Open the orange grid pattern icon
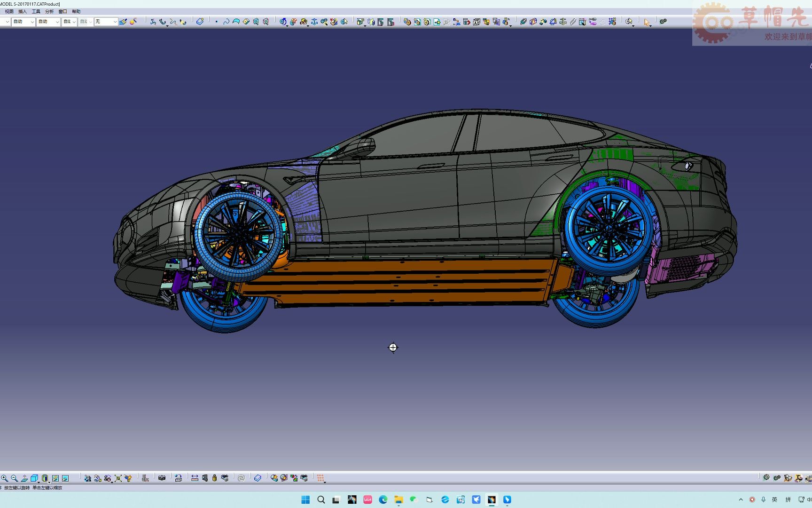This screenshot has width=812, height=508. click(x=320, y=478)
